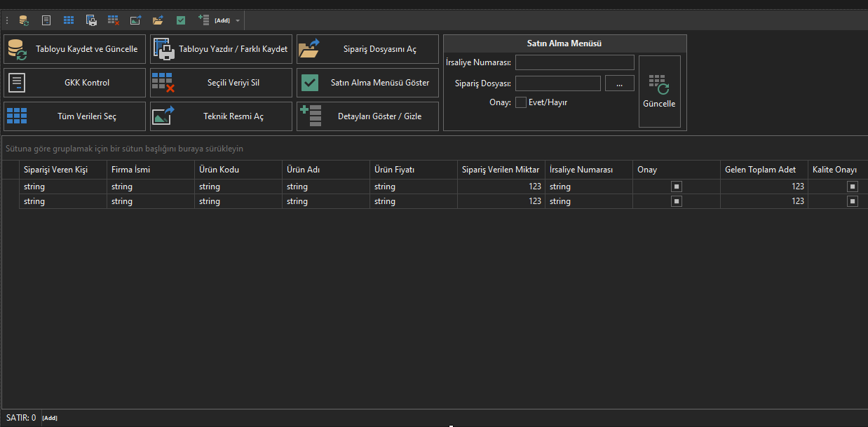This screenshot has width=868, height=427.
Task: Focus the İrsaliye Numarası input field
Action: click(x=575, y=62)
